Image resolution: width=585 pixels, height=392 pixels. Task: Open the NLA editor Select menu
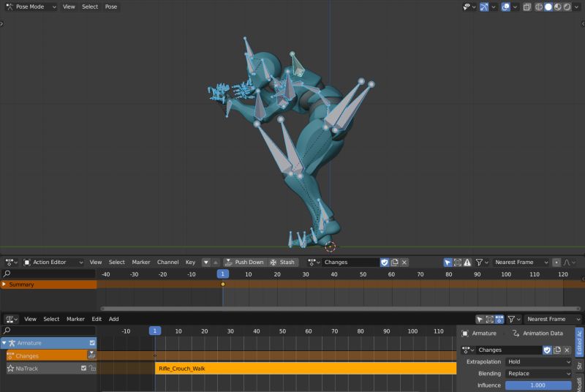pyautogui.click(x=51, y=319)
